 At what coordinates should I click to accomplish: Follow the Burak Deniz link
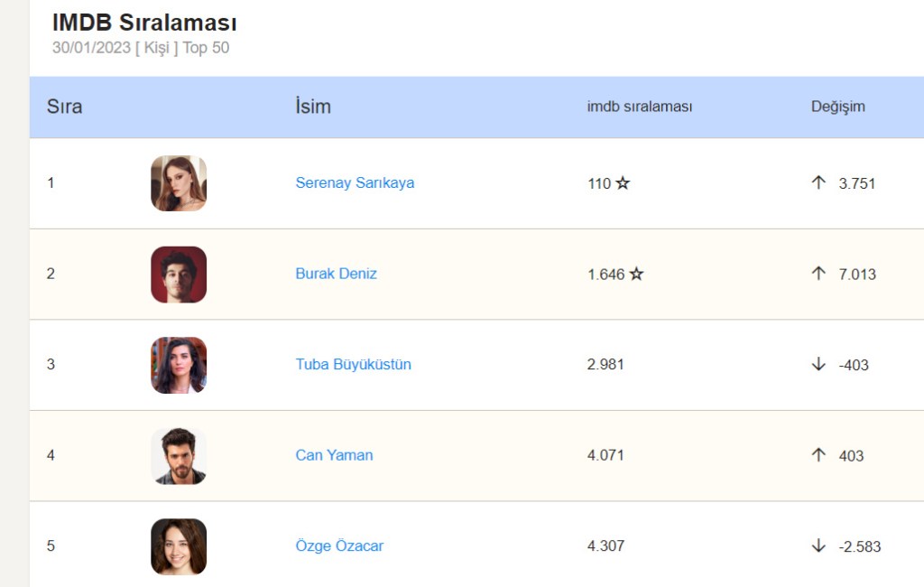336,274
